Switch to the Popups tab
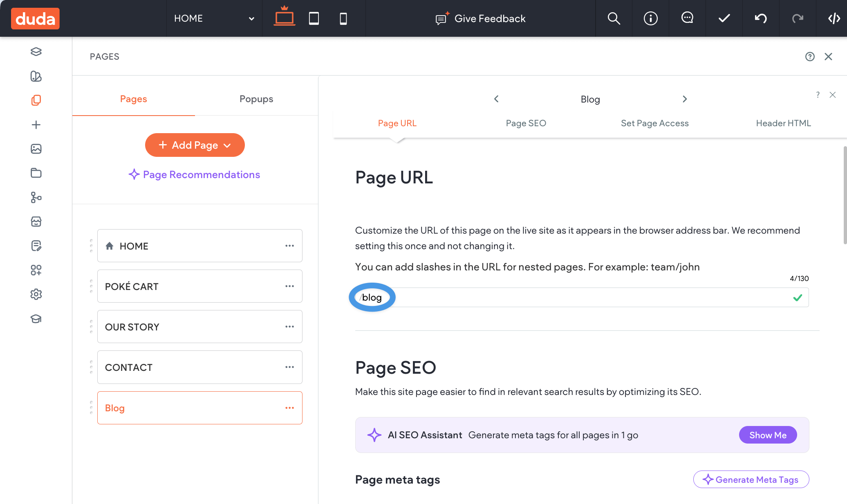Screen dimensions: 847x504 pos(256,99)
